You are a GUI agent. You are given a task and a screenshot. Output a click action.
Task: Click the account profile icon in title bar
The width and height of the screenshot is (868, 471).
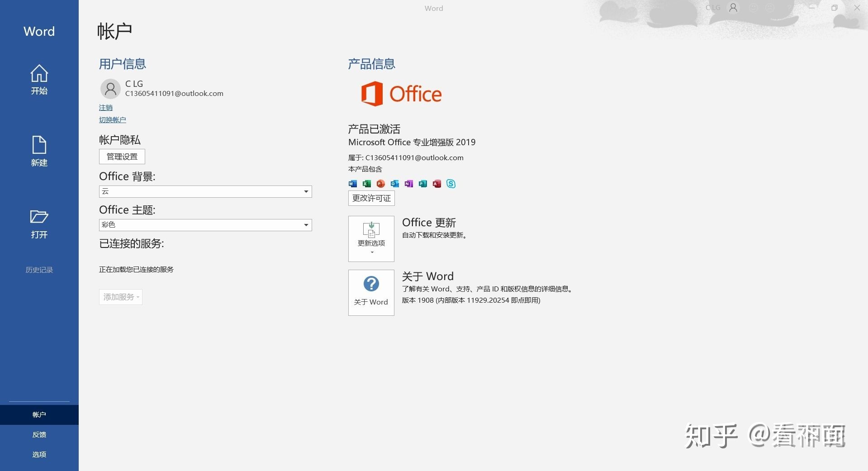[733, 8]
